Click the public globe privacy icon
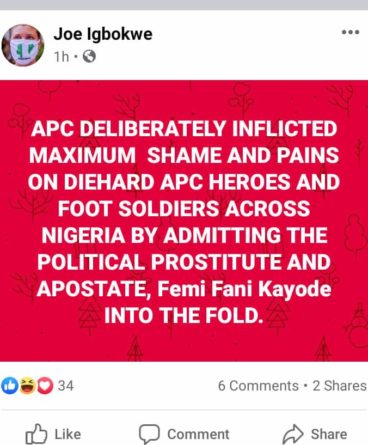Image resolution: width=368 pixels, height=445 pixels. tap(89, 57)
